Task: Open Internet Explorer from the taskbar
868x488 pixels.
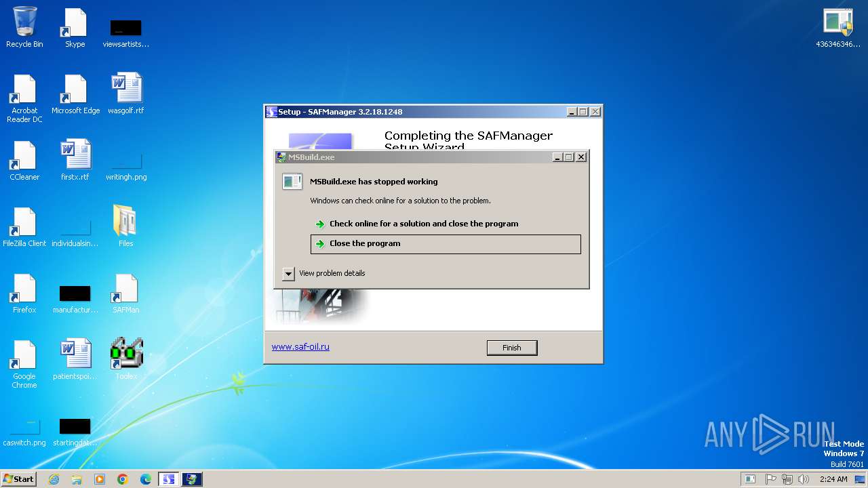Action: [54, 479]
